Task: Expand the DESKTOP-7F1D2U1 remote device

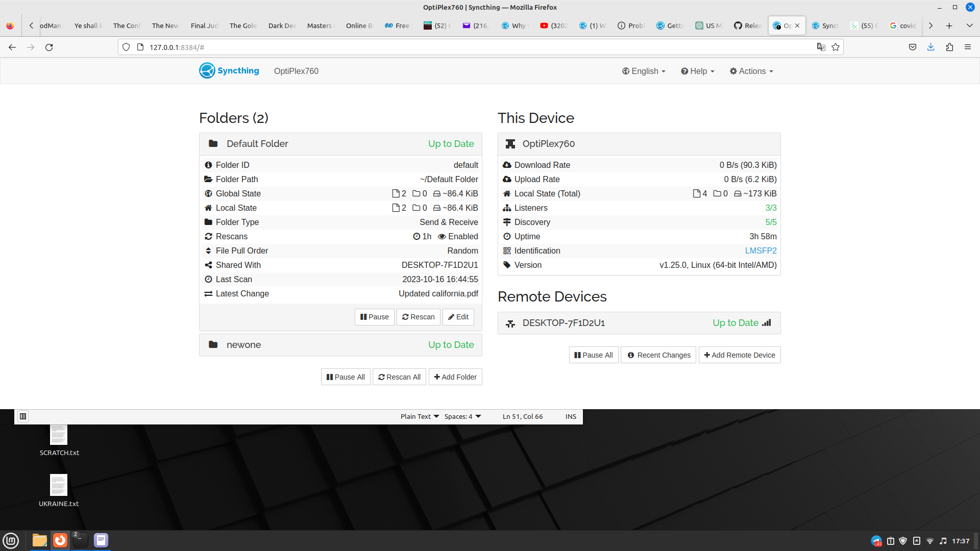Action: [x=639, y=323]
